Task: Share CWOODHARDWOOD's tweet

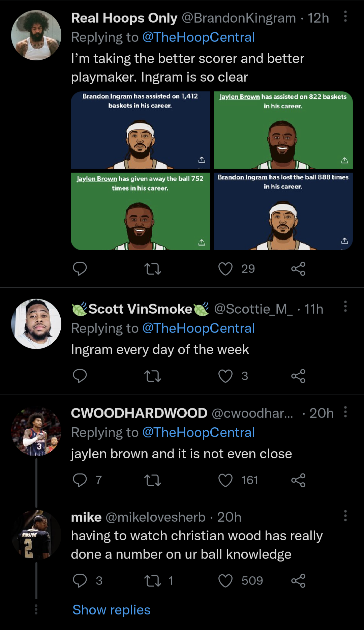Action: click(x=298, y=480)
